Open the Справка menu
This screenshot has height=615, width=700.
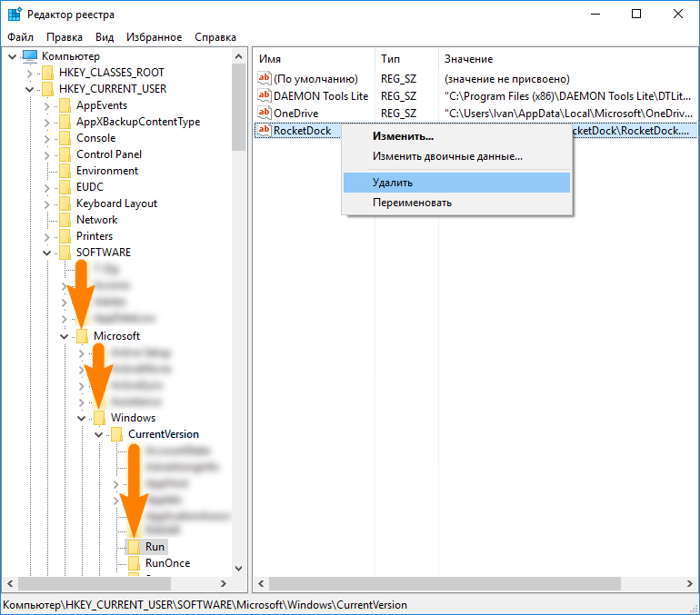click(215, 37)
